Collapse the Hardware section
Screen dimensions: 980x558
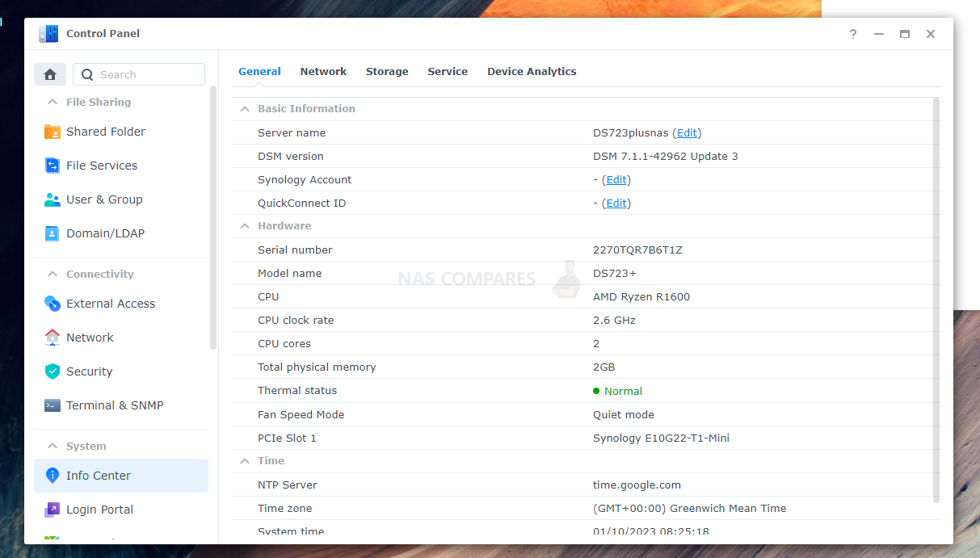pyautogui.click(x=245, y=226)
